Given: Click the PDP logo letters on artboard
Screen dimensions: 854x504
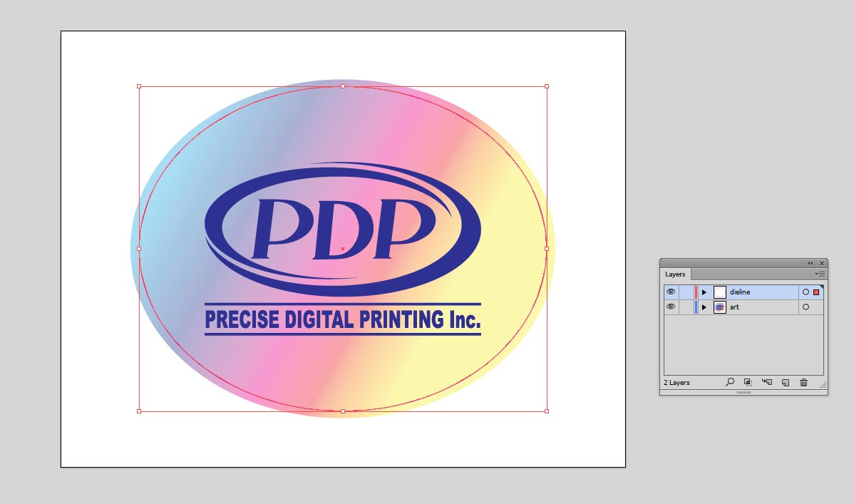Looking at the screenshot, I should tap(344, 229).
